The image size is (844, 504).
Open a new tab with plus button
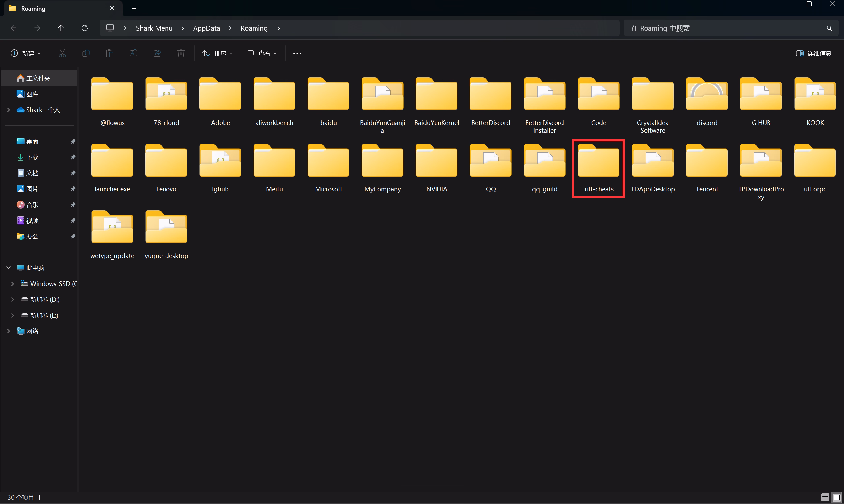pyautogui.click(x=134, y=8)
